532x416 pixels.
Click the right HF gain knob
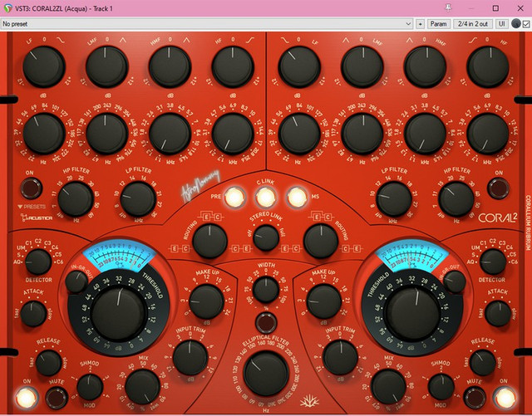click(x=488, y=66)
